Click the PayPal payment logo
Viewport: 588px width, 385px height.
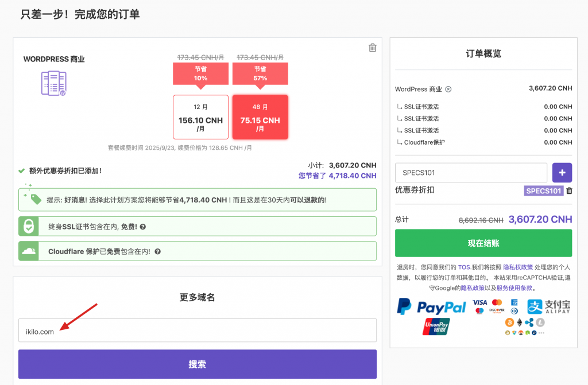tap(431, 307)
